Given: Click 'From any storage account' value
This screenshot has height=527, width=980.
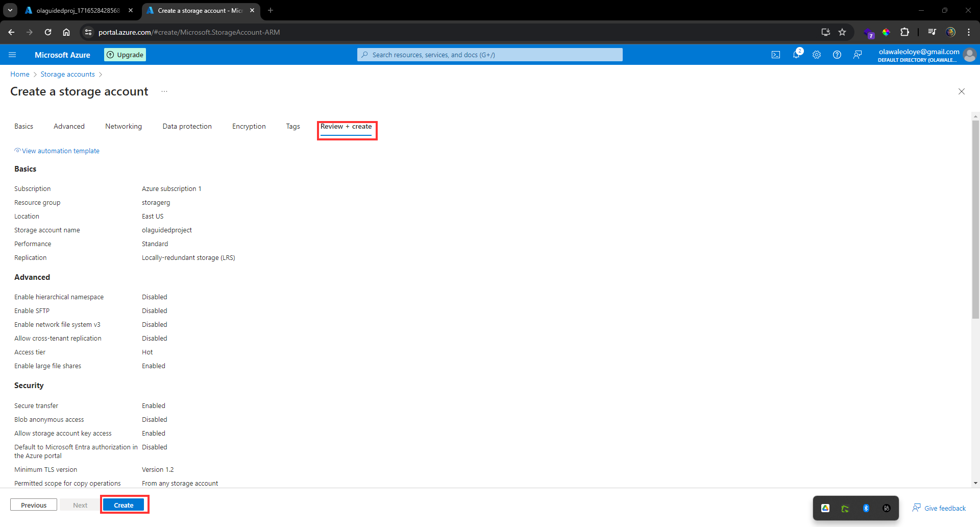Looking at the screenshot, I should [x=180, y=484].
